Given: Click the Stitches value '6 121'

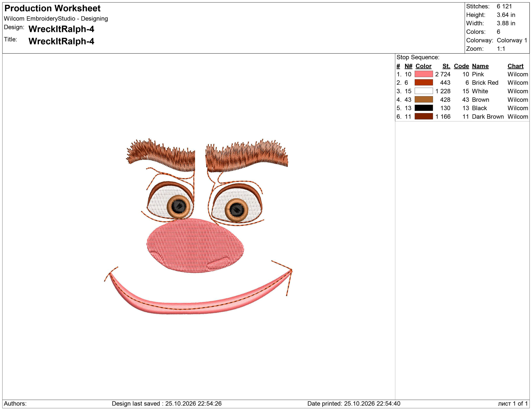Looking at the screenshot, I should [x=504, y=6].
